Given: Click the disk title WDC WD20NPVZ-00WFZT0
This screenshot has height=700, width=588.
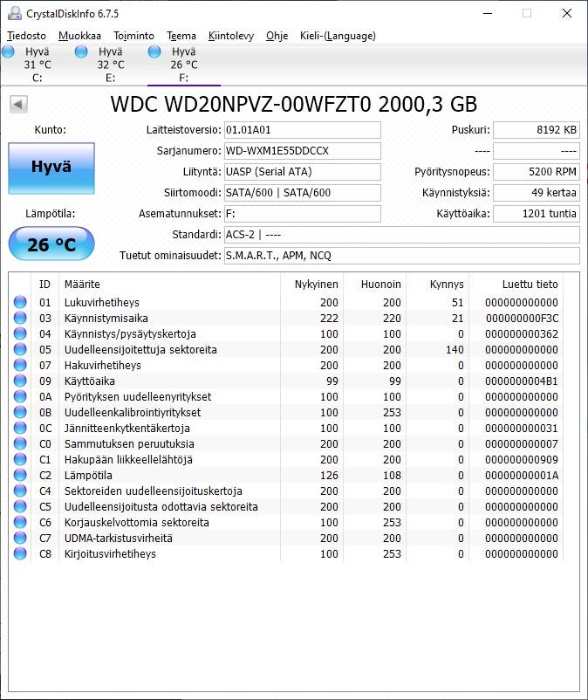Looking at the screenshot, I should click(x=294, y=105).
